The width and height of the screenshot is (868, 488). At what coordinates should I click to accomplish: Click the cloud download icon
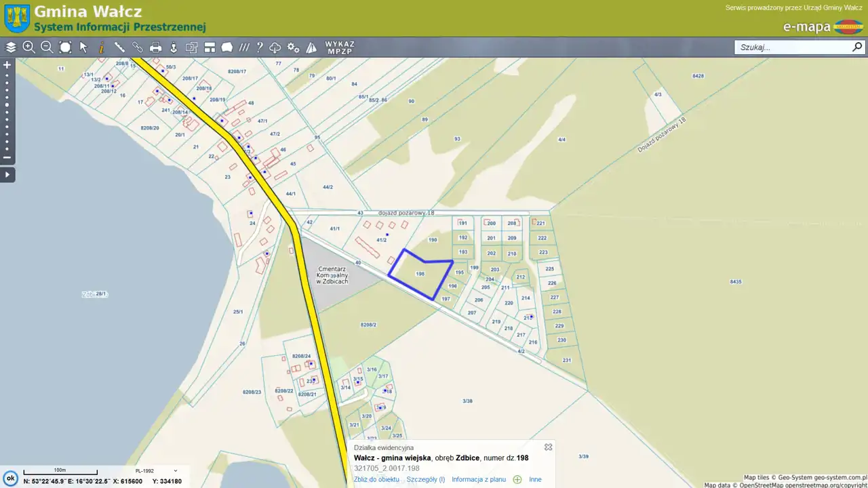pos(275,47)
